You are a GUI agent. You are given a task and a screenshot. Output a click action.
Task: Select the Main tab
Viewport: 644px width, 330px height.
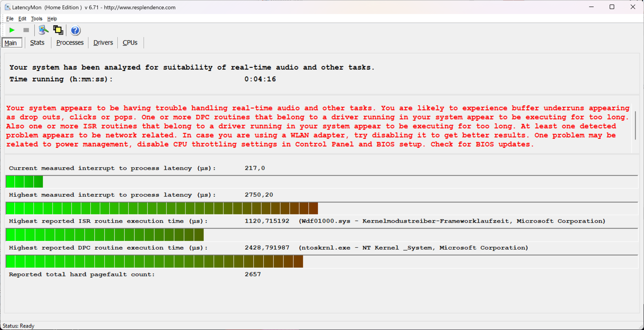(12, 43)
